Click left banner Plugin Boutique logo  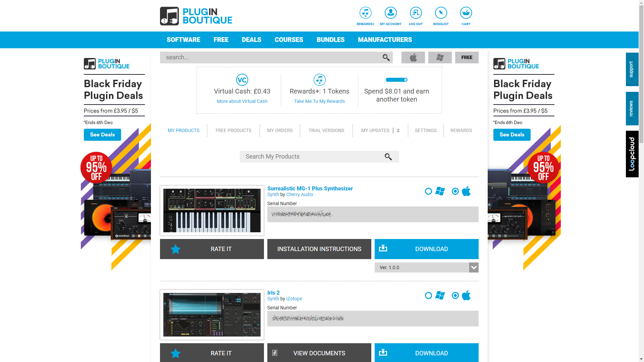(107, 64)
